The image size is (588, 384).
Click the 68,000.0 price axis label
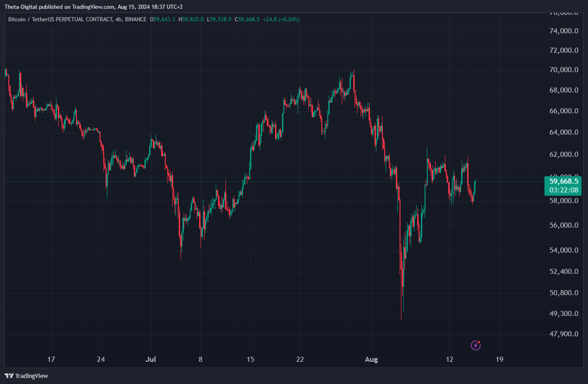pos(563,90)
